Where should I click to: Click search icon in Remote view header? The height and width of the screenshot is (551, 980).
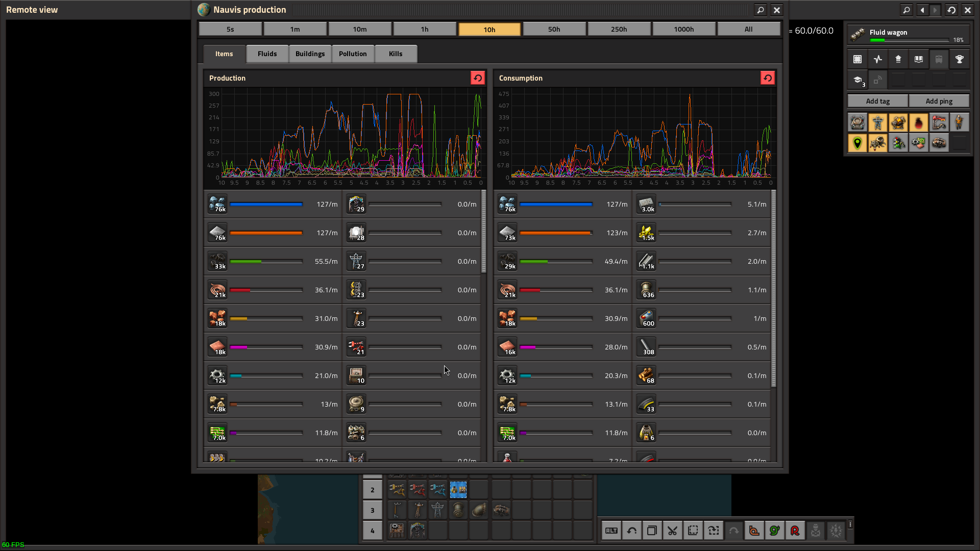[906, 10]
